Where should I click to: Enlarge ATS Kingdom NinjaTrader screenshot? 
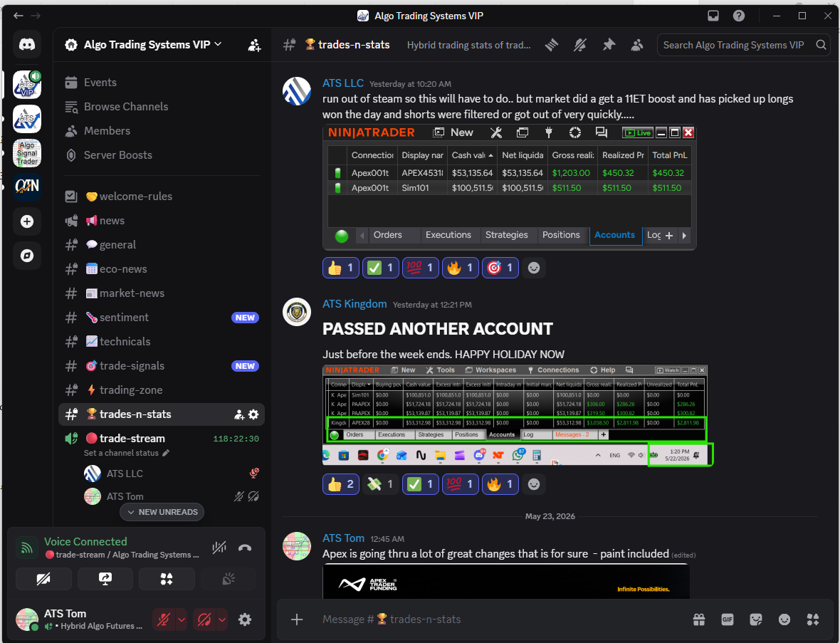tap(518, 415)
